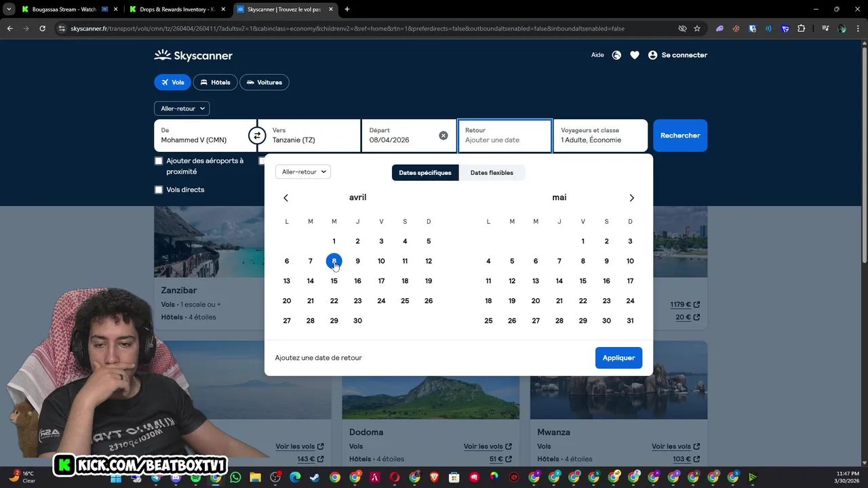
Task: Click the Rechercher button
Action: (x=680, y=136)
